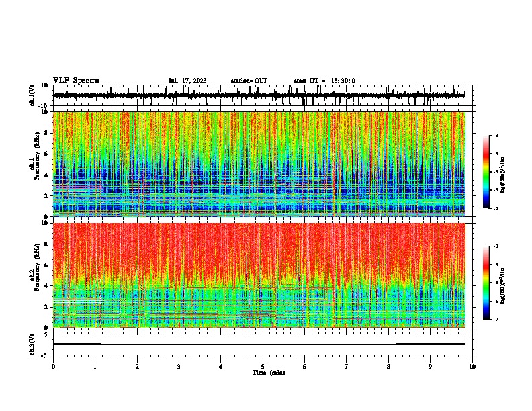Click the "ch.3(V)" axis label
Image resolution: width=532 pixels, height=411 pixels.
tap(32, 345)
